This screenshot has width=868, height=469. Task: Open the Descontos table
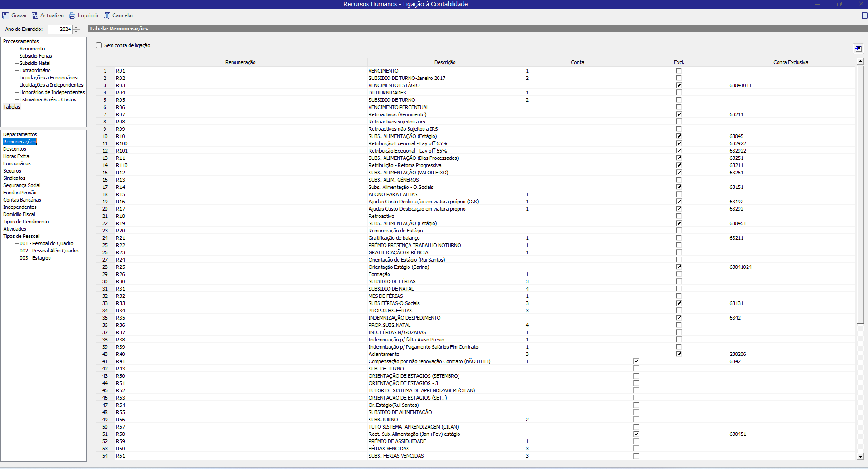[x=15, y=149]
